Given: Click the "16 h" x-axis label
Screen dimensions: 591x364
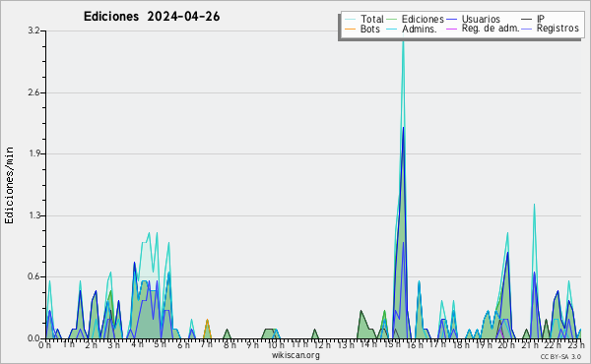Looking at the screenshot, I should click(x=415, y=344).
